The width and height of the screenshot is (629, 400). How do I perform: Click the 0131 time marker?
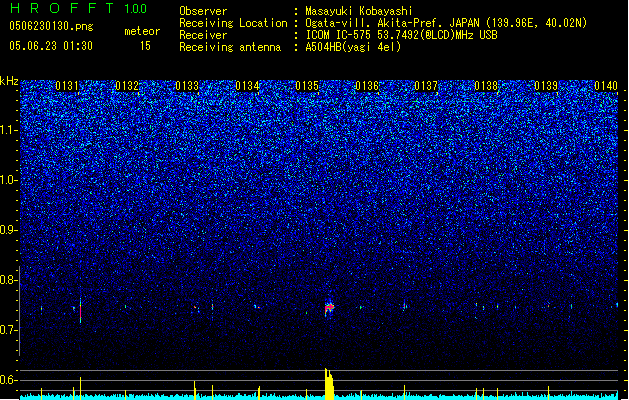[x=67, y=86]
